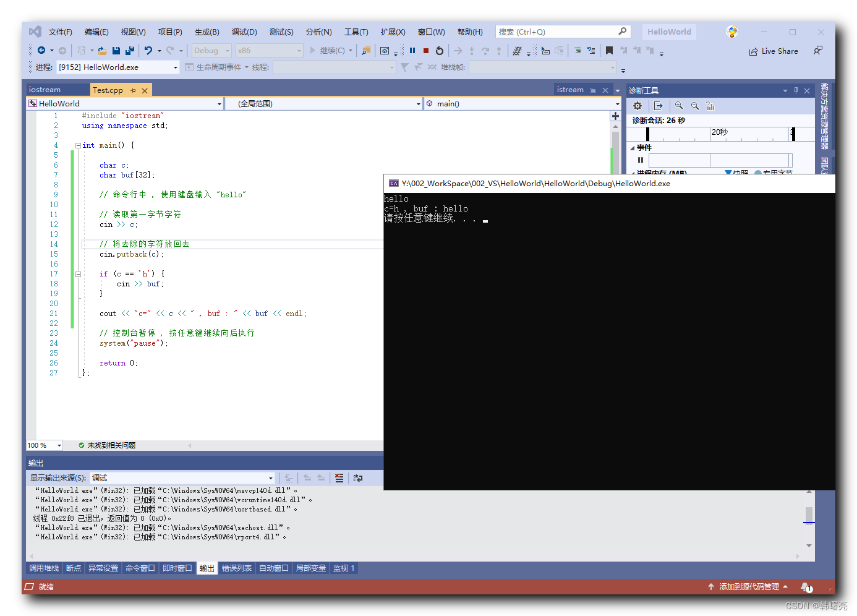This screenshot has height=616, width=857.
Task: Click the diagnostic tools settings gear icon
Action: [637, 106]
